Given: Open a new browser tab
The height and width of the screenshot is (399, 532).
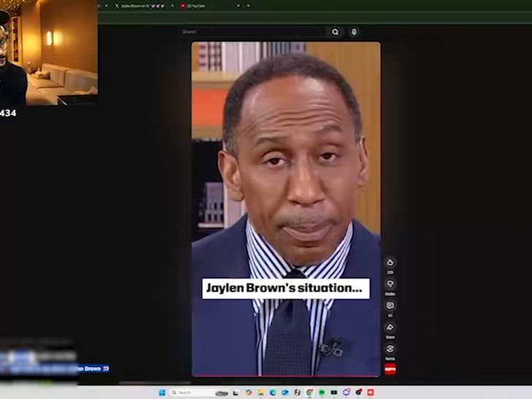Looking at the screenshot, I should (x=248, y=6).
